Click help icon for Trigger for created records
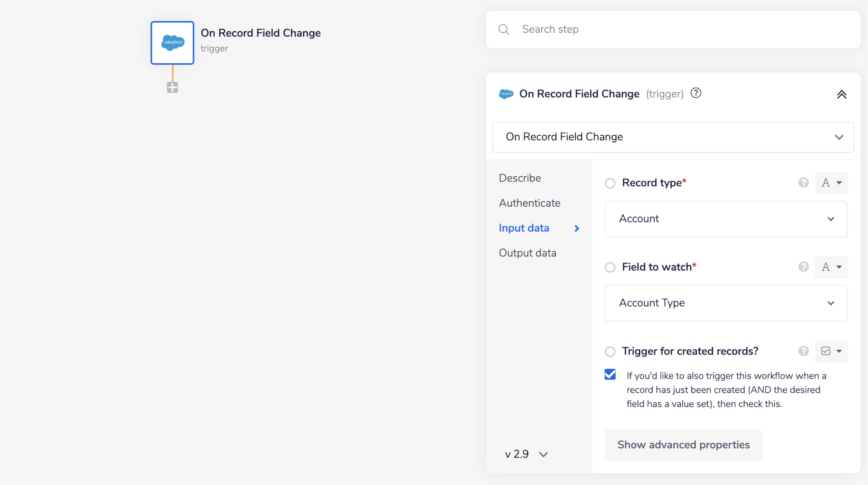 (x=803, y=351)
